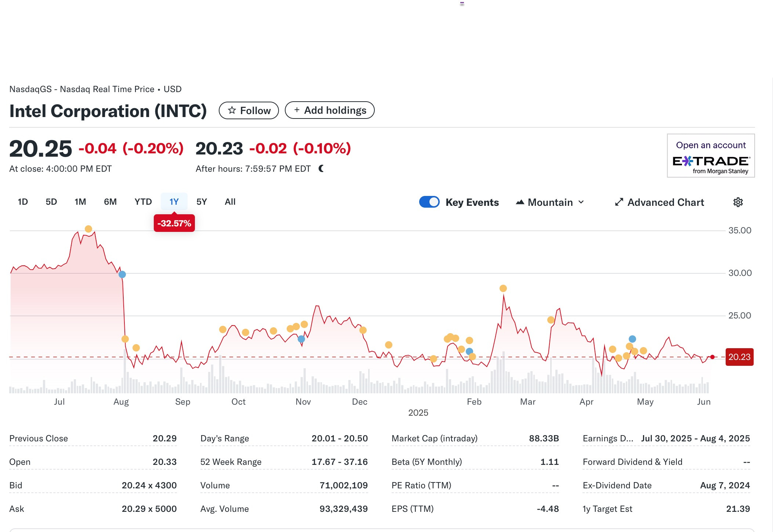This screenshot has height=532, width=773.
Task: Click the Bid value 20.24 x 4300
Action: 149,485
